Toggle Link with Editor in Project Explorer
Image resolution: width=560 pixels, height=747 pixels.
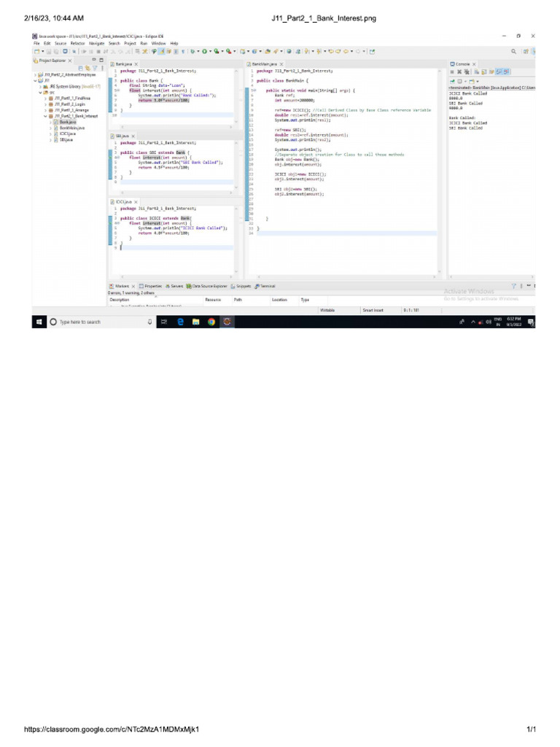click(x=87, y=68)
